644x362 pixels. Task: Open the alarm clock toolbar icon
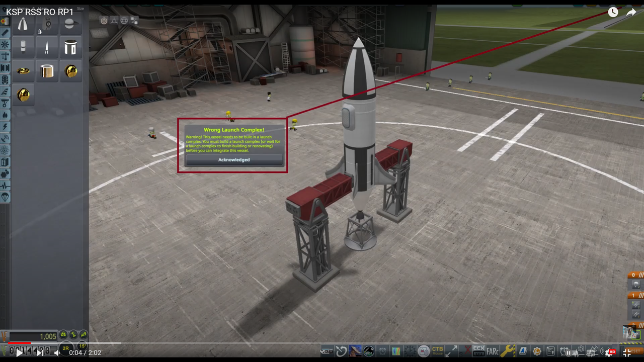point(383,351)
